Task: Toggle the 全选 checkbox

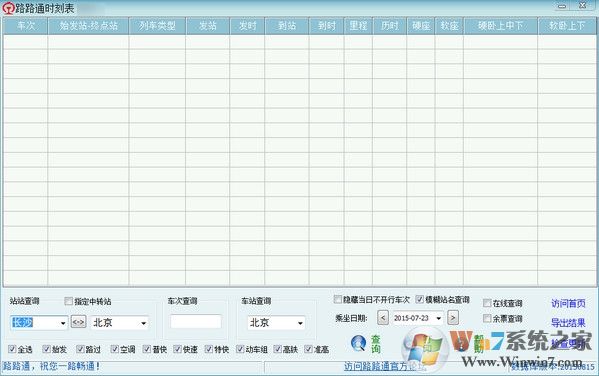Action: coord(12,349)
